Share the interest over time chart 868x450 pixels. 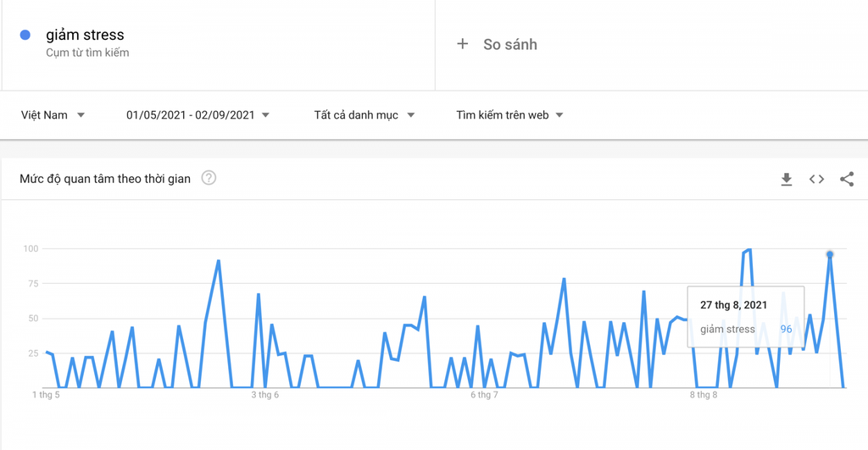point(847,180)
